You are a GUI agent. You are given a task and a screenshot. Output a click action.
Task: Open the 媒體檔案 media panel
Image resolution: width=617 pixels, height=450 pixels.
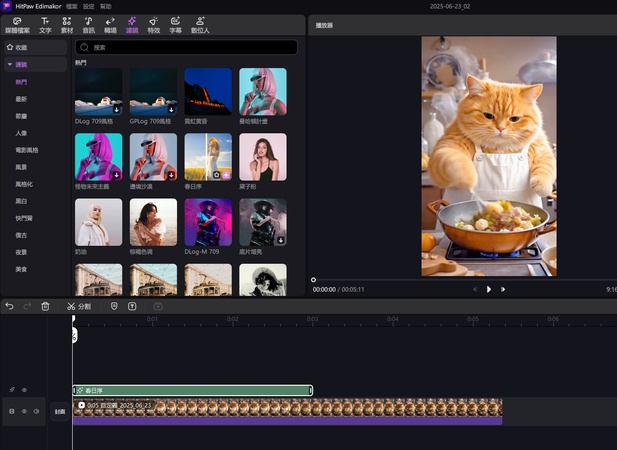16,24
